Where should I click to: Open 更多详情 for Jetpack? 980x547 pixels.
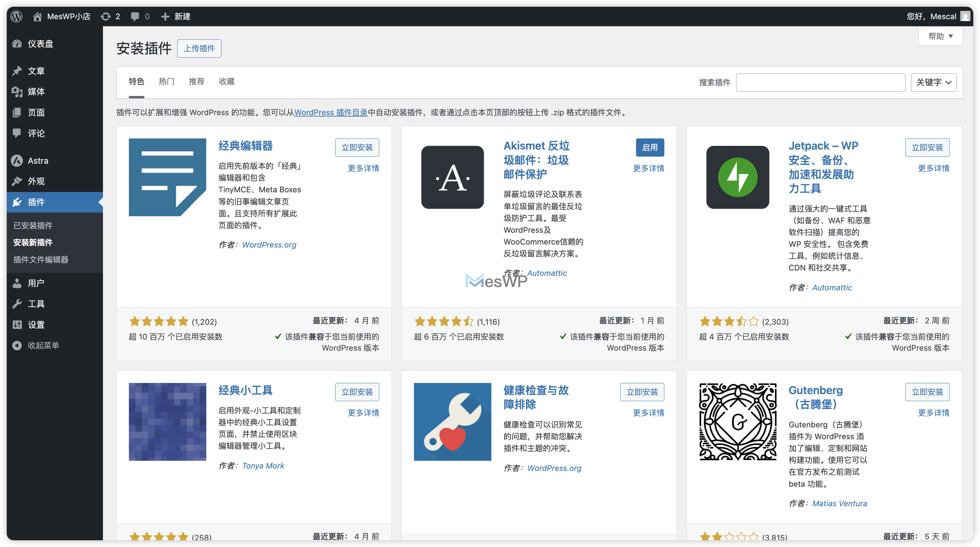click(x=934, y=168)
